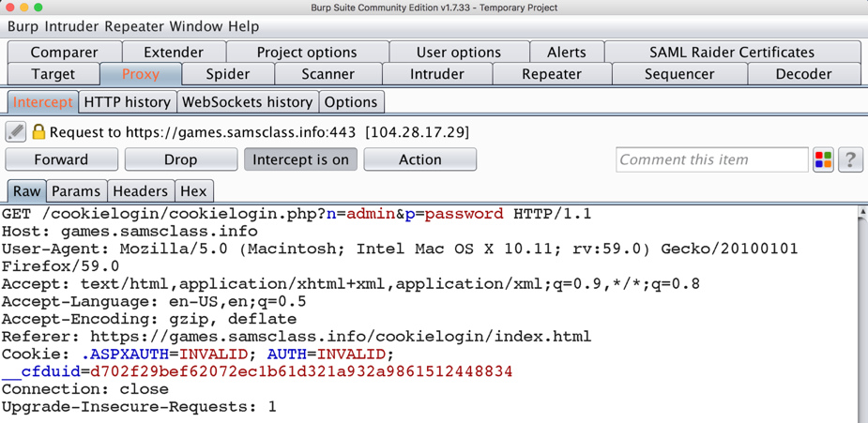Image resolution: width=868 pixels, height=423 pixels.
Task: Open the Decoder tab
Action: pos(802,74)
